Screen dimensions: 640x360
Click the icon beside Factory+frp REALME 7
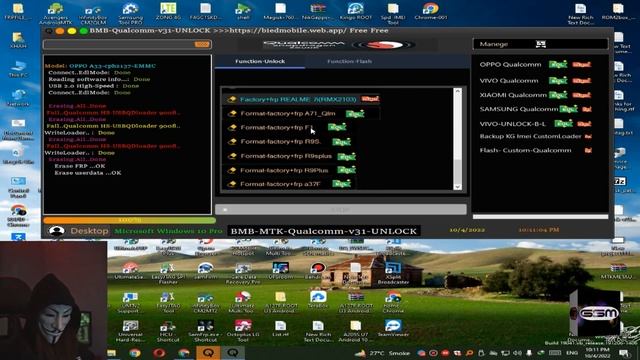click(232, 99)
